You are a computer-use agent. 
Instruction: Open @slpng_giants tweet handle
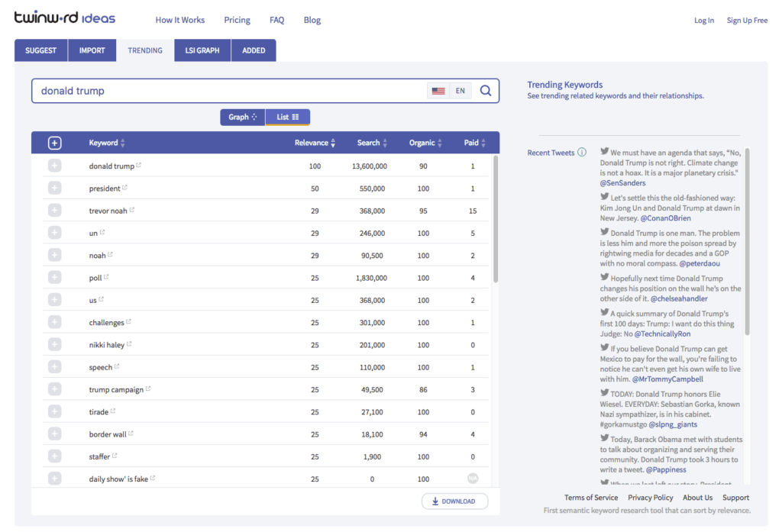673,424
